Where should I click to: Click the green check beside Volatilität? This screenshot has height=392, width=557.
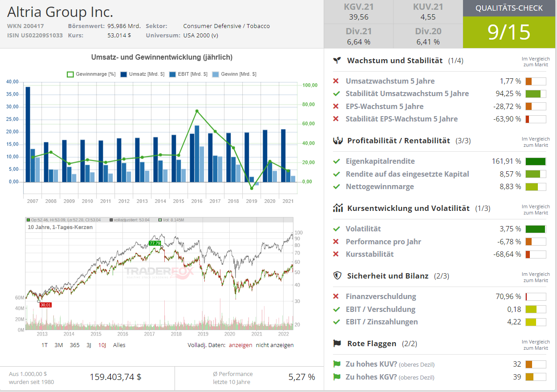point(336,229)
